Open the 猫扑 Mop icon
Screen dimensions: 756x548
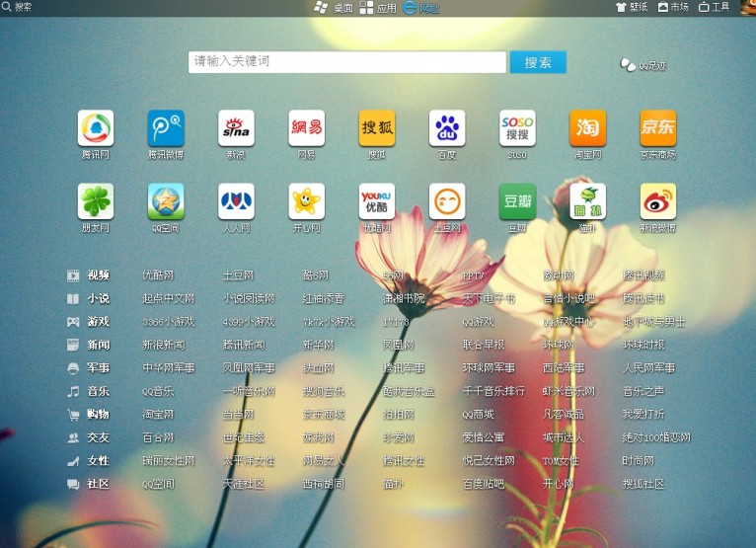coord(588,201)
